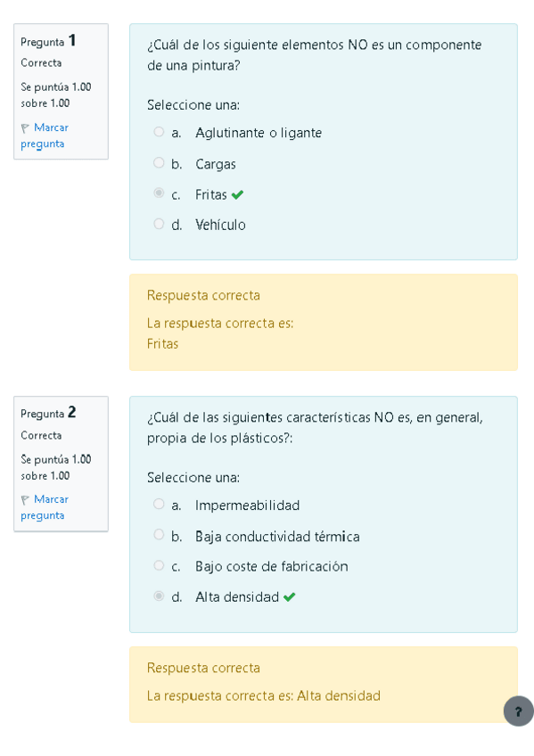Click the selected Alta densidad radio button
Screen dimensions: 534x756
point(159,596)
